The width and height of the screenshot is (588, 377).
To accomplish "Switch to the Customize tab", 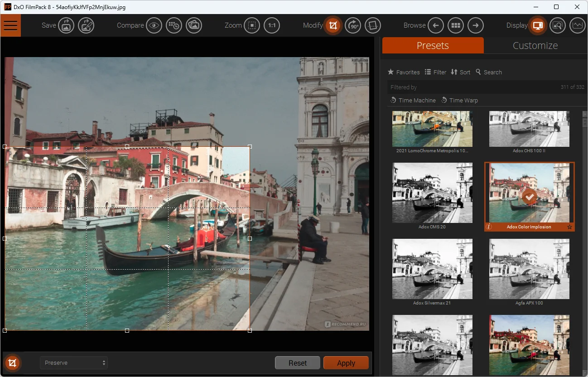I will click(x=535, y=46).
